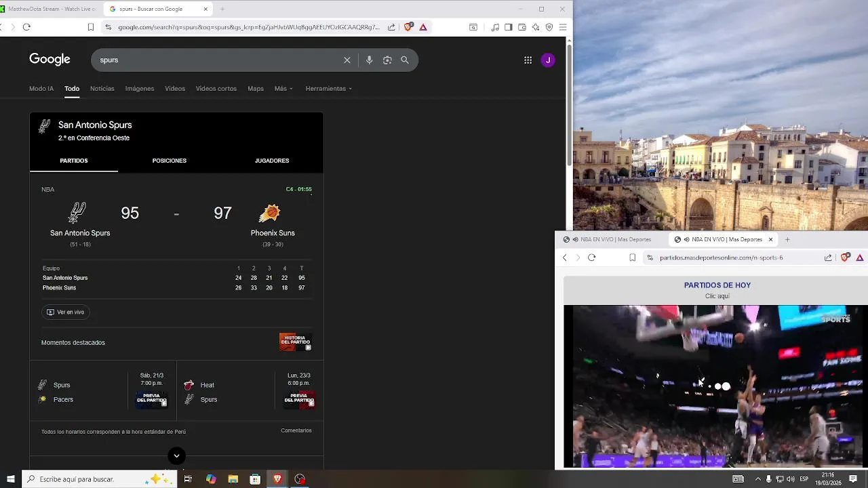The image size is (868, 488).
Task: Open the Spurs vs Pacers upcoming game
Action: tap(103, 392)
